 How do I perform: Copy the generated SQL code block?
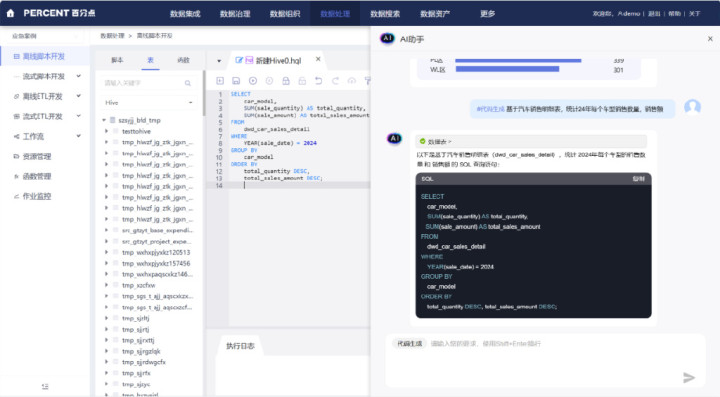coord(638,179)
